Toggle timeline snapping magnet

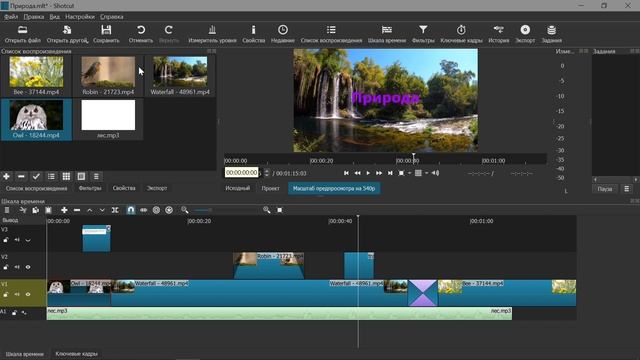(x=131, y=210)
